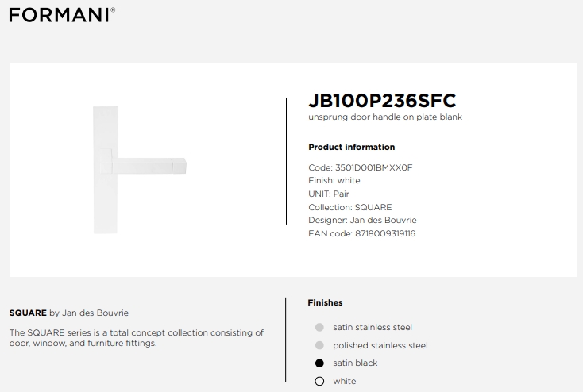Click the white finish label text
Image resolution: width=583 pixels, height=392 pixels.
tap(344, 381)
